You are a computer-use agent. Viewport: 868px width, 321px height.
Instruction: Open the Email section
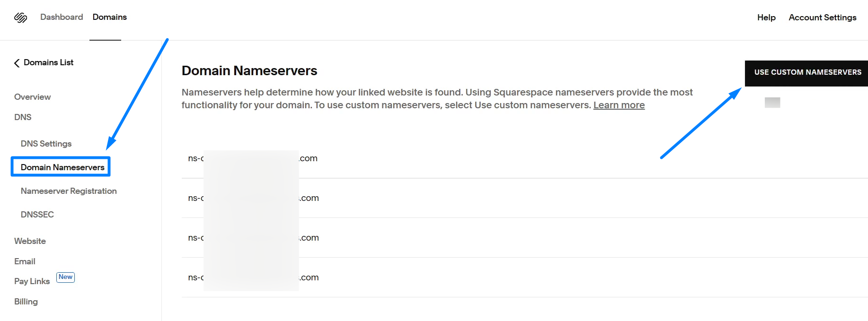pos(25,261)
